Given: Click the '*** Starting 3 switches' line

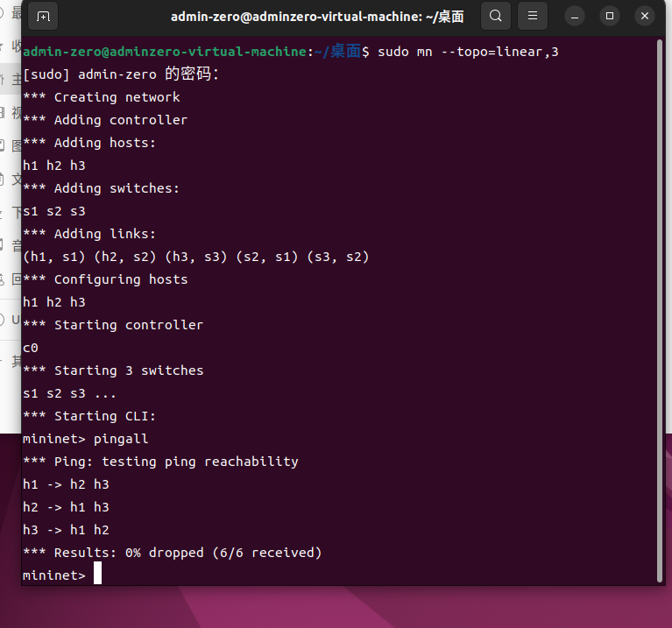Looking at the screenshot, I should click(113, 370).
